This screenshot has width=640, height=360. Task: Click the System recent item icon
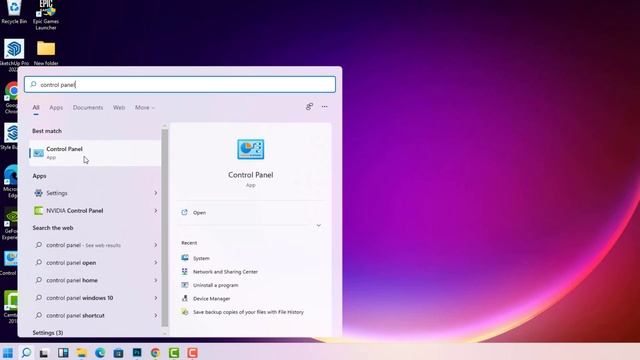pos(185,258)
